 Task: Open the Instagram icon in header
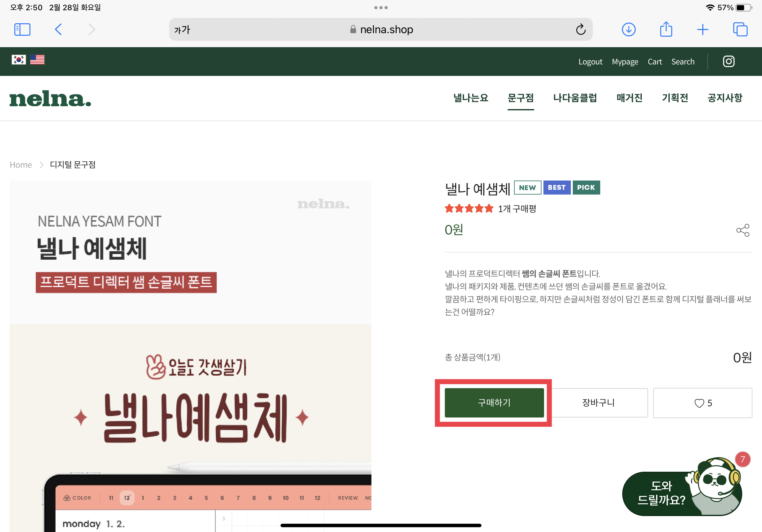tap(728, 61)
